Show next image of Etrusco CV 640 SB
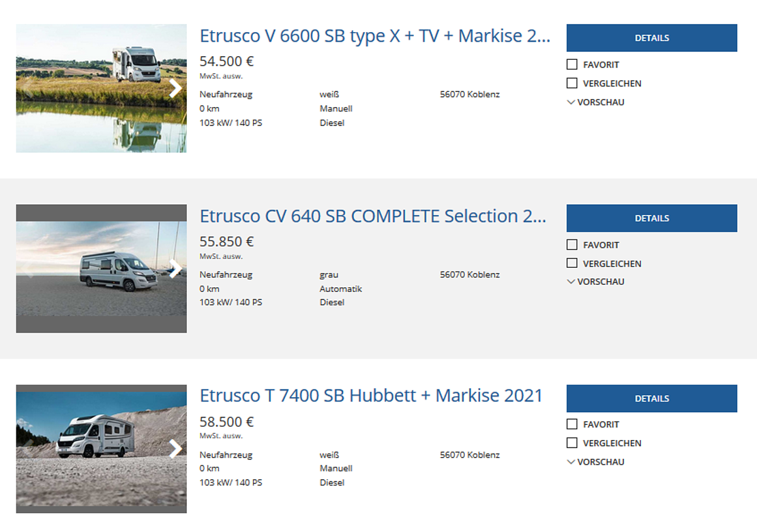The height and width of the screenshot is (532, 757). click(x=175, y=269)
